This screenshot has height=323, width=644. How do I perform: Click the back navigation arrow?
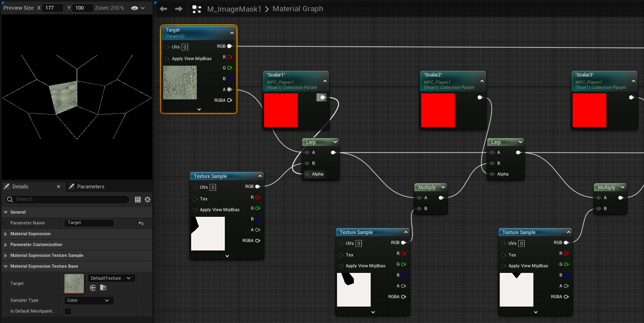coord(163,9)
